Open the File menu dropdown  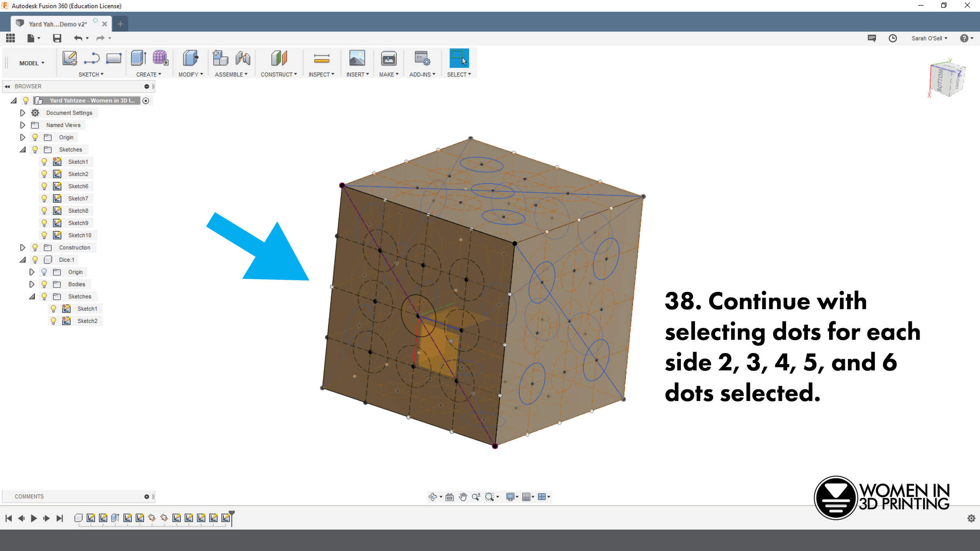click(33, 38)
